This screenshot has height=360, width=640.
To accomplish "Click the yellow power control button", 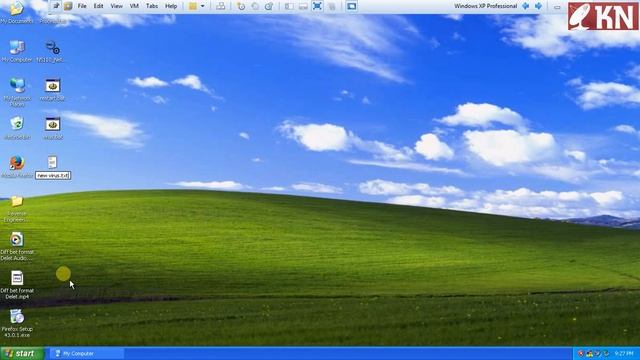I will (x=193, y=6).
